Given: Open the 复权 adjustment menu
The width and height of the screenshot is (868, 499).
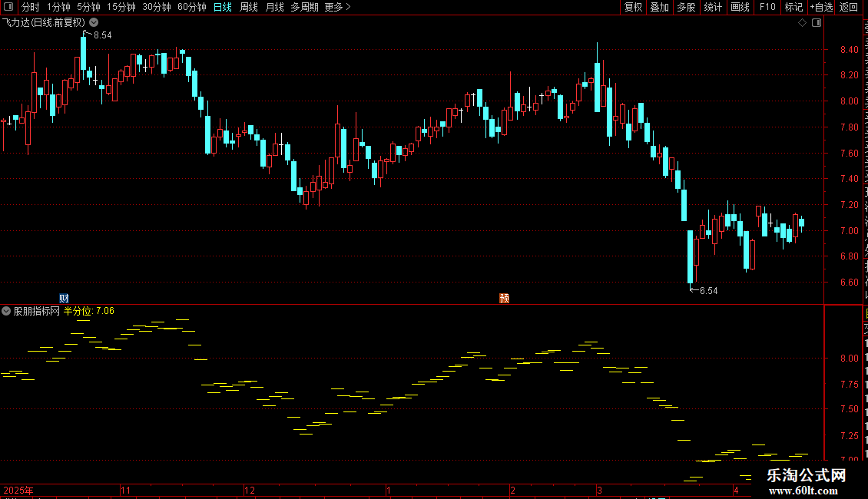Looking at the screenshot, I should pos(633,7).
